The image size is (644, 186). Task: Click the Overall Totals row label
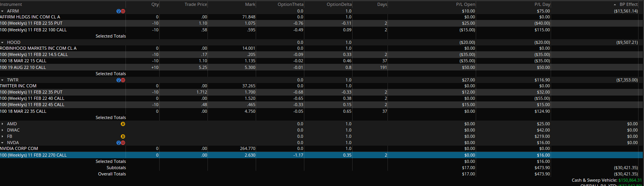[112, 174]
